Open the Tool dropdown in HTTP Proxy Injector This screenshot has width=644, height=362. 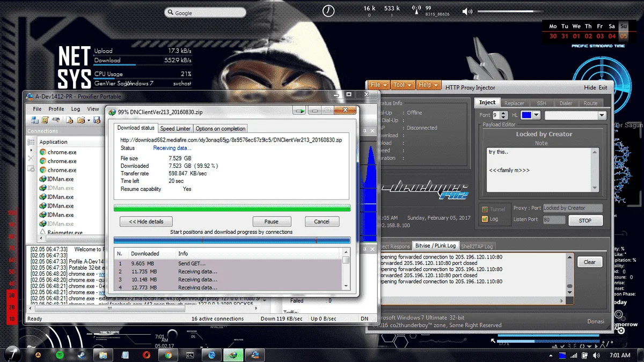(402, 85)
